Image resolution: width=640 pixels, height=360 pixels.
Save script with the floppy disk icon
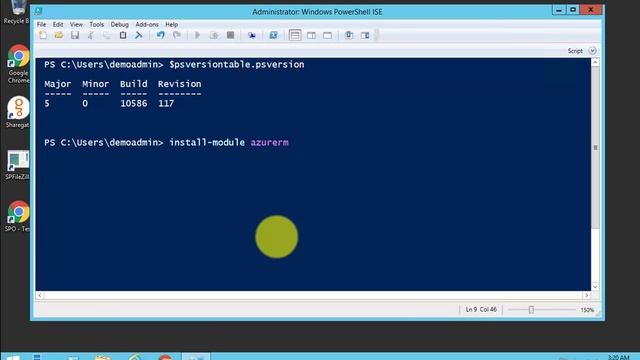pos(75,36)
